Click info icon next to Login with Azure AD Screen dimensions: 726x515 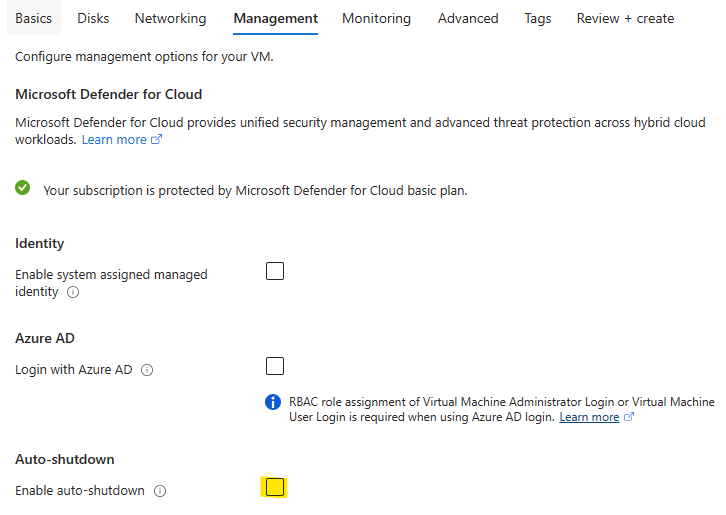tap(147, 370)
